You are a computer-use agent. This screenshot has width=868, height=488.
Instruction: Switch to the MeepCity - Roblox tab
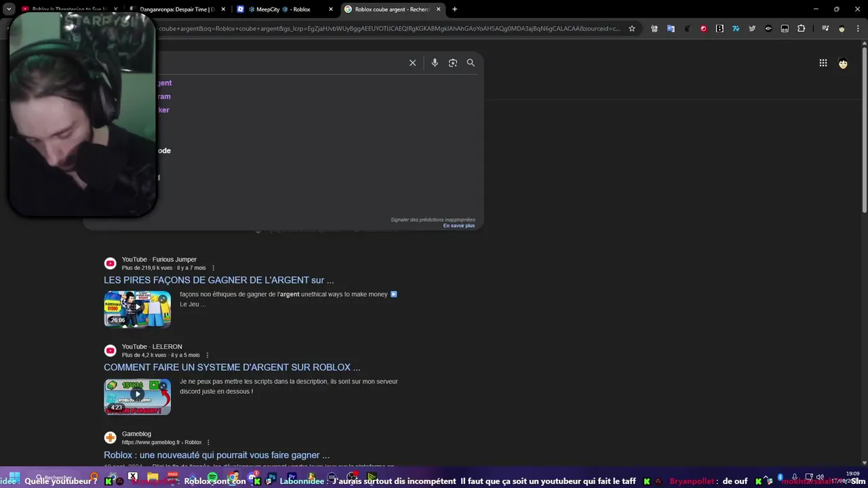click(x=283, y=9)
